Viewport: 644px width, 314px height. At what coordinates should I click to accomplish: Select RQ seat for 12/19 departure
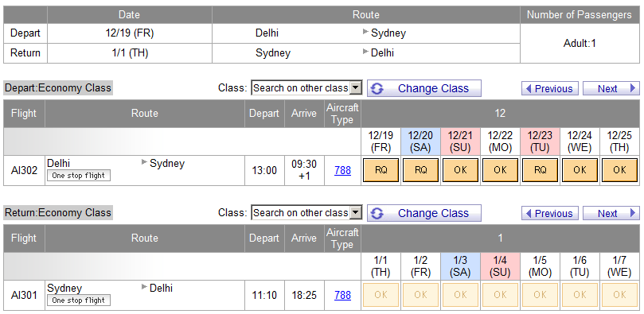pyautogui.click(x=381, y=170)
